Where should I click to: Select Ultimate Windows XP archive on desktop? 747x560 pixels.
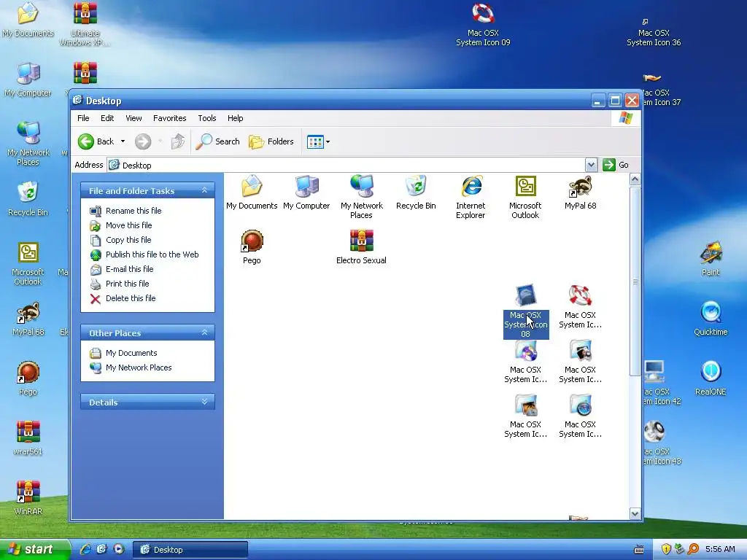tap(85, 25)
